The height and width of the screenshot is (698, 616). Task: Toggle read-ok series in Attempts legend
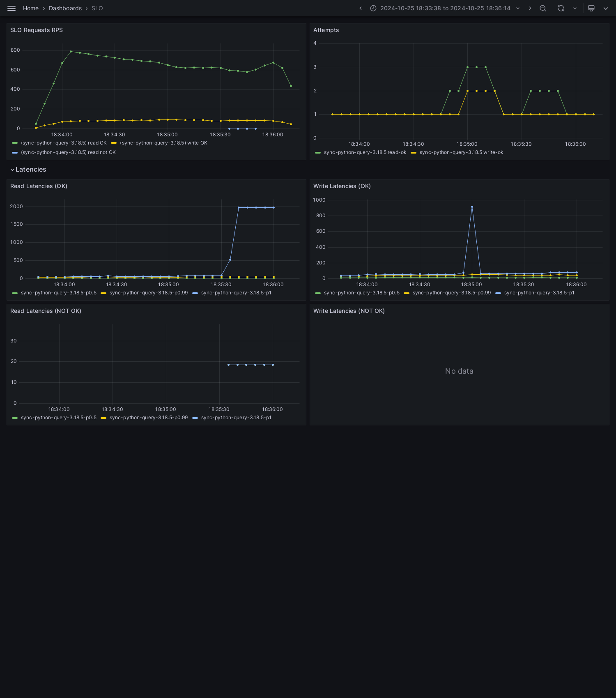click(x=365, y=152)
